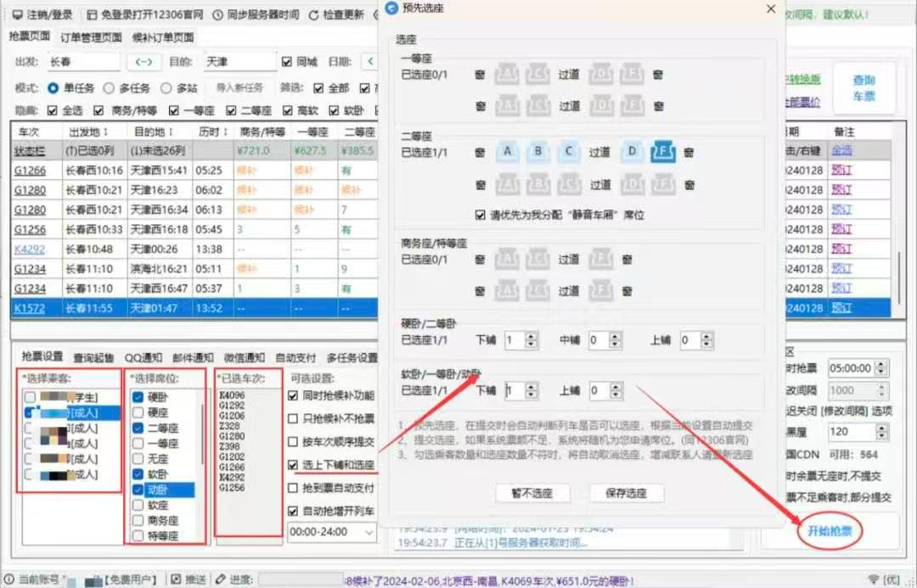Click the train list vertical scrollbar
The width and height of the screenshot is (917, 588).
[899, 272]
